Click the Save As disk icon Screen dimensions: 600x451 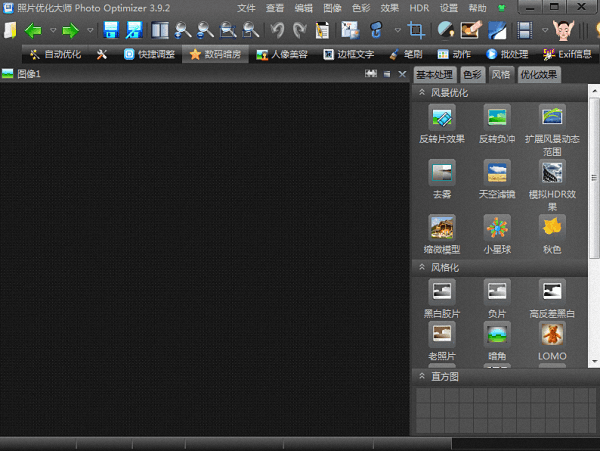click(x=135, y=30)
